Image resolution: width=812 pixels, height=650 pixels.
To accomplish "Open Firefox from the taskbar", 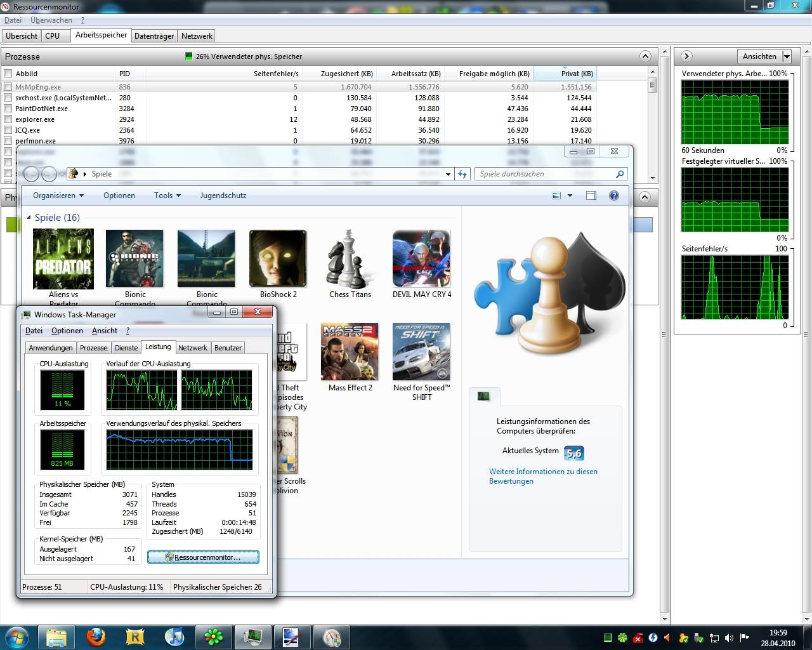I will (96, 637).
